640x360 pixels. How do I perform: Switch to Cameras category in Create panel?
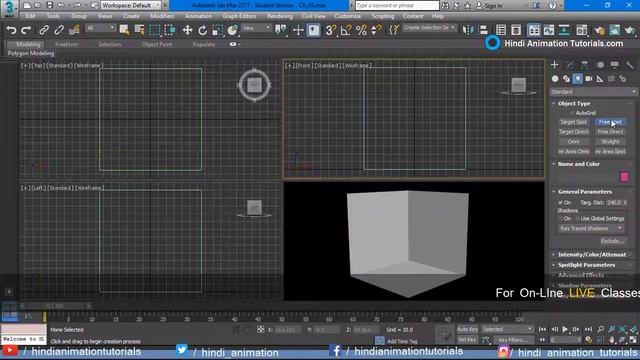[x=589, y=78]
